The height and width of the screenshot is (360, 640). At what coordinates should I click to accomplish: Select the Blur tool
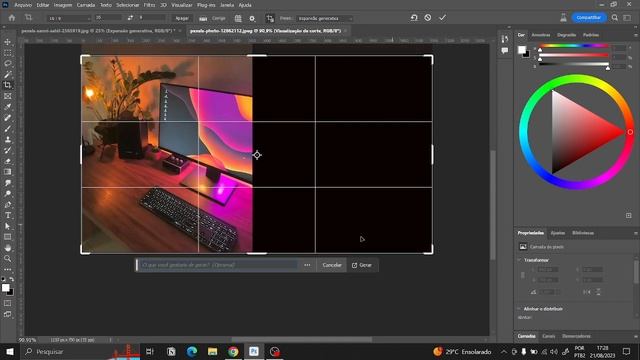coord(8,183)
